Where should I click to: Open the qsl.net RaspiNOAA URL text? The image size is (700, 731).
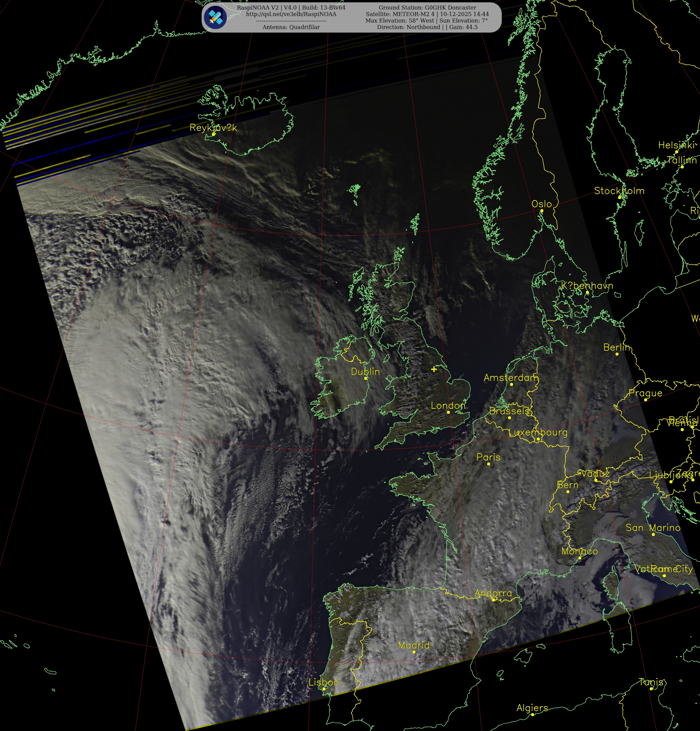(x=291, y=14)
